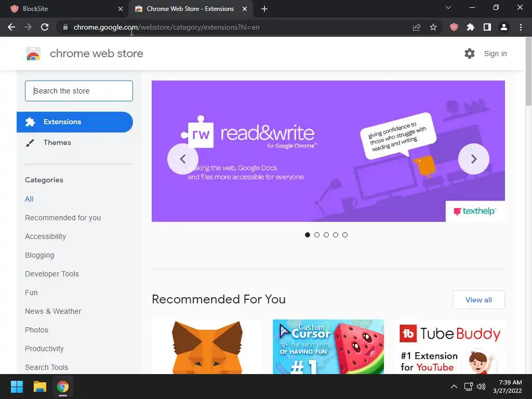Click the Chrome Web Store logo
Screen dimensions: 532x399
tap(33, 54)
